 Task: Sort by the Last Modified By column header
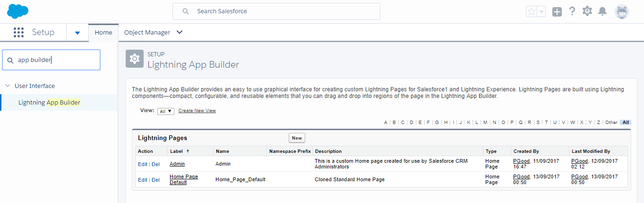pyautogui.click(x=591, y=151)
